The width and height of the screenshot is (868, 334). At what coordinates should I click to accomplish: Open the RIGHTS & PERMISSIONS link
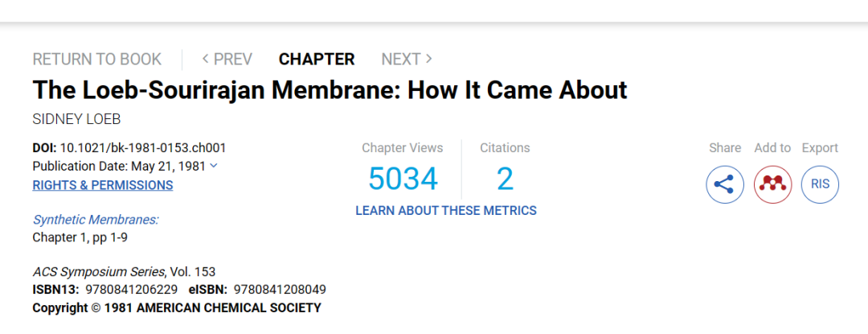tap(102, 185)
